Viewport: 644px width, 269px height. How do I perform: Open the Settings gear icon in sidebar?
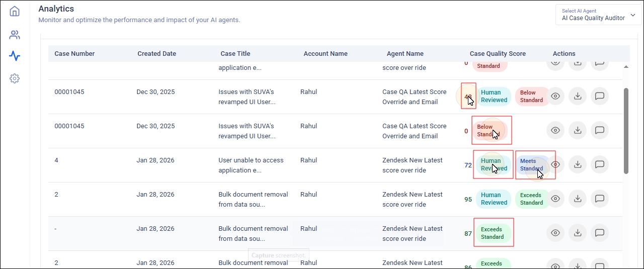click(x=15, y=78)
